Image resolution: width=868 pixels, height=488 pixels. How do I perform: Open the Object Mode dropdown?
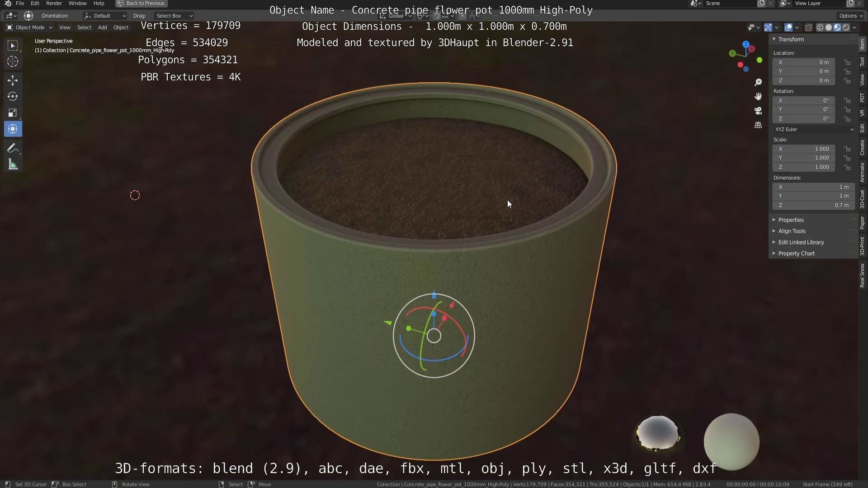pyautogui.click(x=29, y=28)
